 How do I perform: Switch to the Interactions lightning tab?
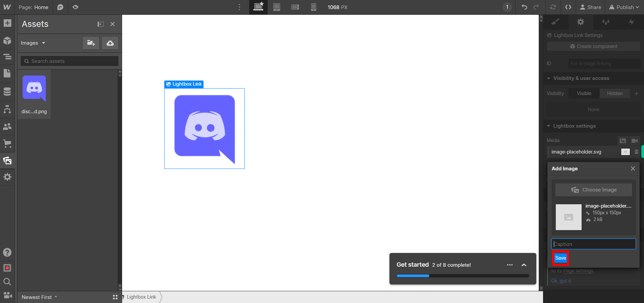tap(631, 22)
